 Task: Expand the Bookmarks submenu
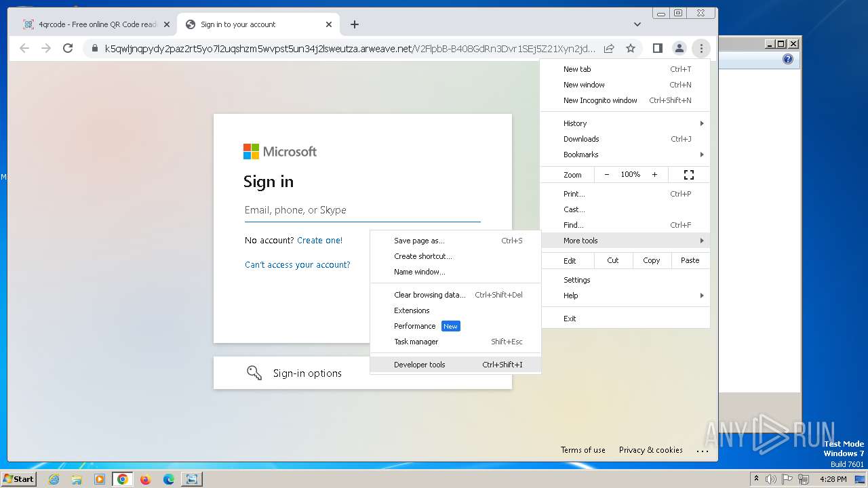click(625, 155)
